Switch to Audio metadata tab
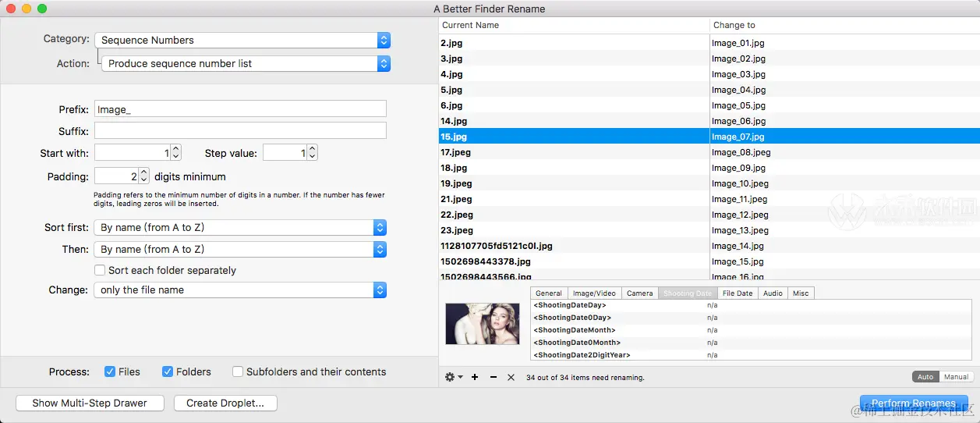Image resolution: width=980 pixels, height=423 pixels. coord(773,293)
